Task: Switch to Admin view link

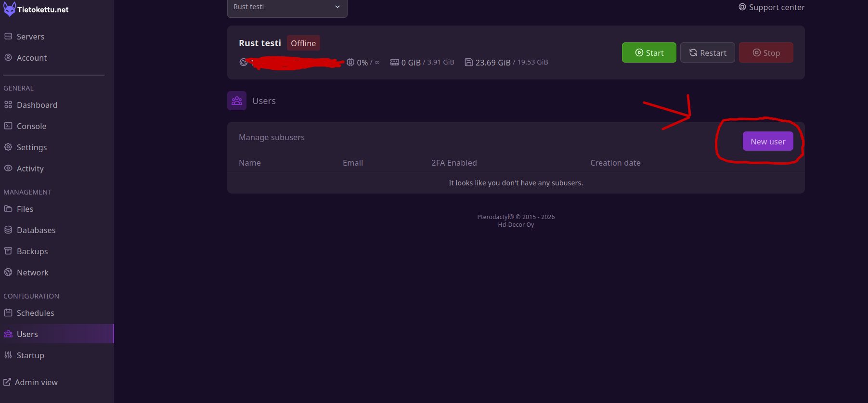Action: 36,382
